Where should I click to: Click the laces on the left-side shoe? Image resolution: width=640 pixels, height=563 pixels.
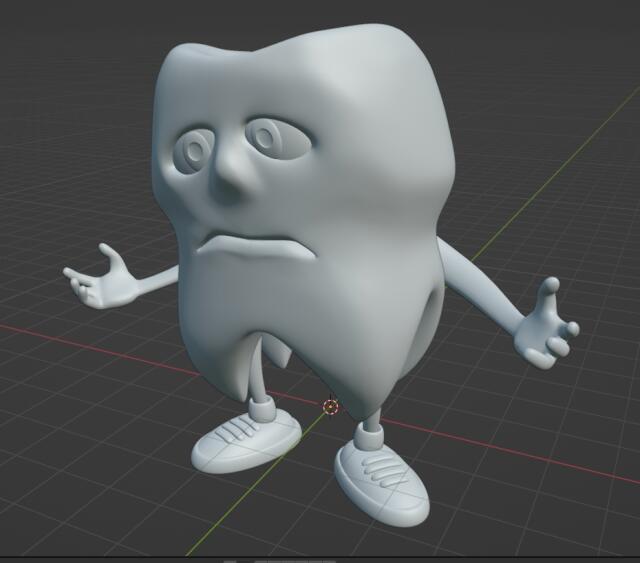[238, 429]
